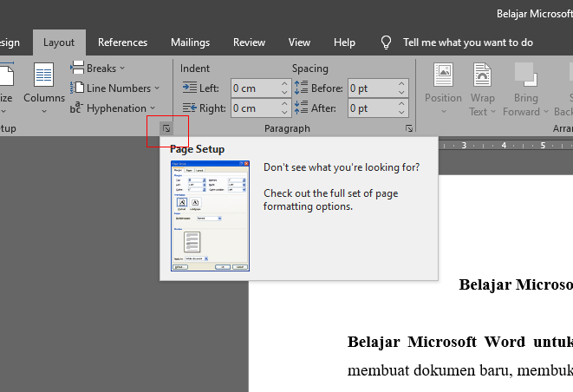Expand the Wrap Text dropdown chevron
The width and height of the screenshot is (573, 392).
493,111
